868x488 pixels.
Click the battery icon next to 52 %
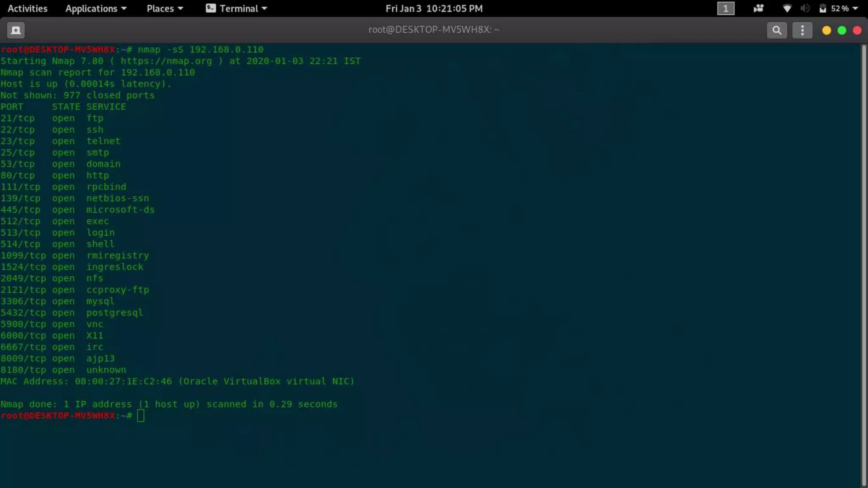coord(823,8)
